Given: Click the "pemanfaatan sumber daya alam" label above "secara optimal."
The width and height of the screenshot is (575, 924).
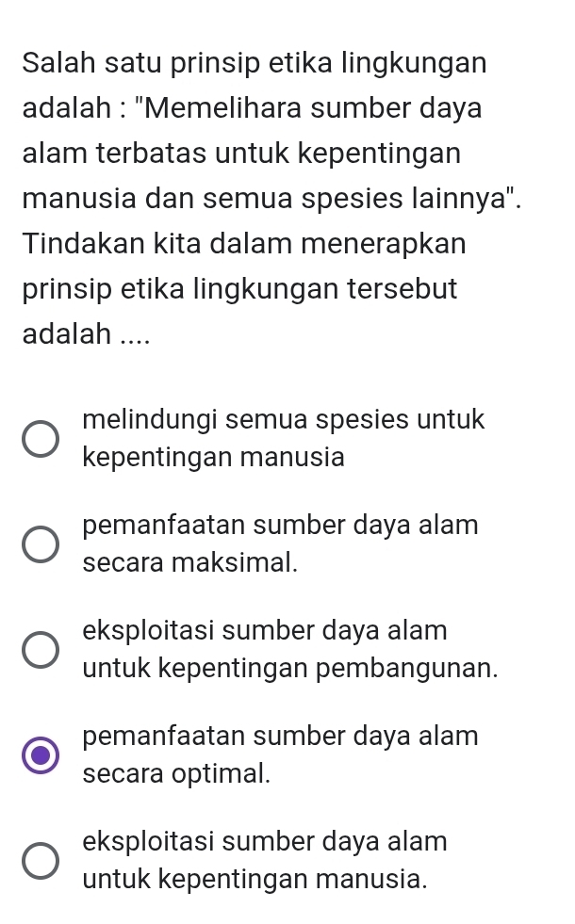Looking at the screenshot, I should click(x=280, y=736).
